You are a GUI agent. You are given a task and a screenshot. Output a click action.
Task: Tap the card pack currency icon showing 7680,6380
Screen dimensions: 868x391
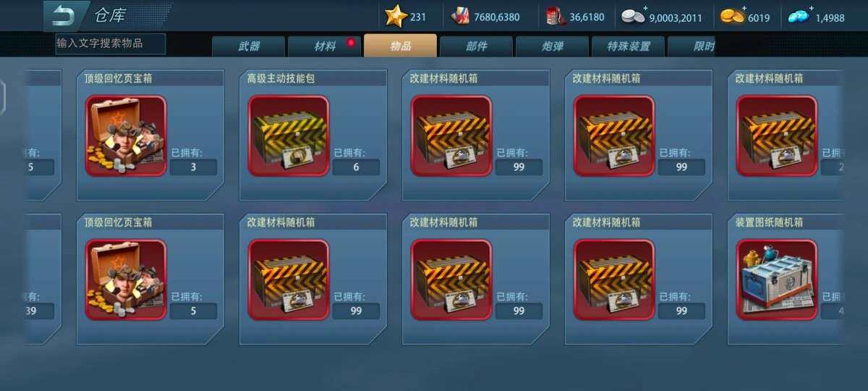click(x=460, y=17)
